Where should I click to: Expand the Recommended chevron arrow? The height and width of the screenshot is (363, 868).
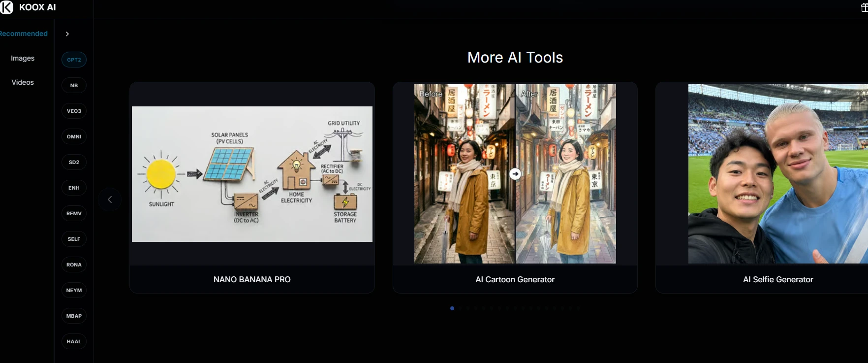[x=67, y=34]
